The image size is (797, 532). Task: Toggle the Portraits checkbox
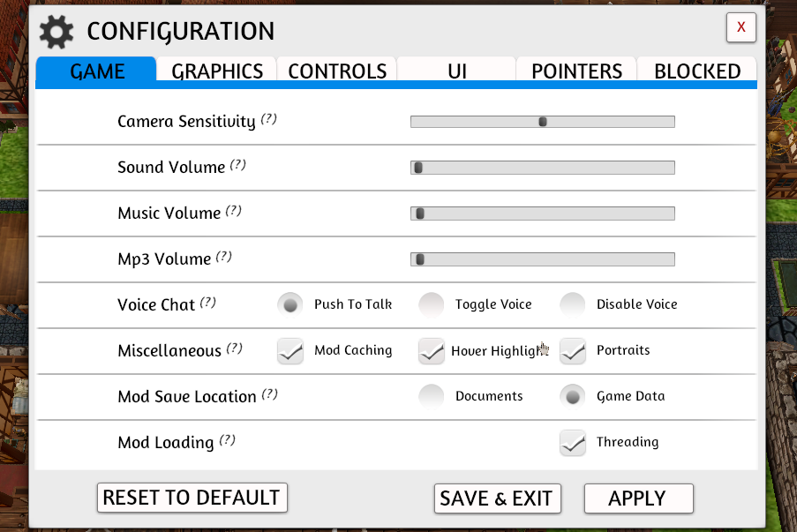pos(573,350)
